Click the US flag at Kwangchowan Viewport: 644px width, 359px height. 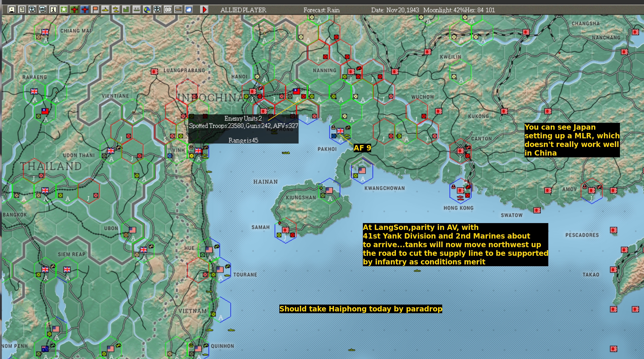click(362, 170)
